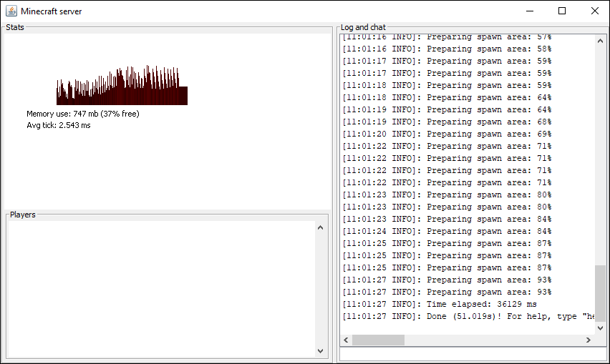Click the 'Avg tick: 2.543 ms' text
Viewport: 610px width, 364px height.
[x=59, y=125]
